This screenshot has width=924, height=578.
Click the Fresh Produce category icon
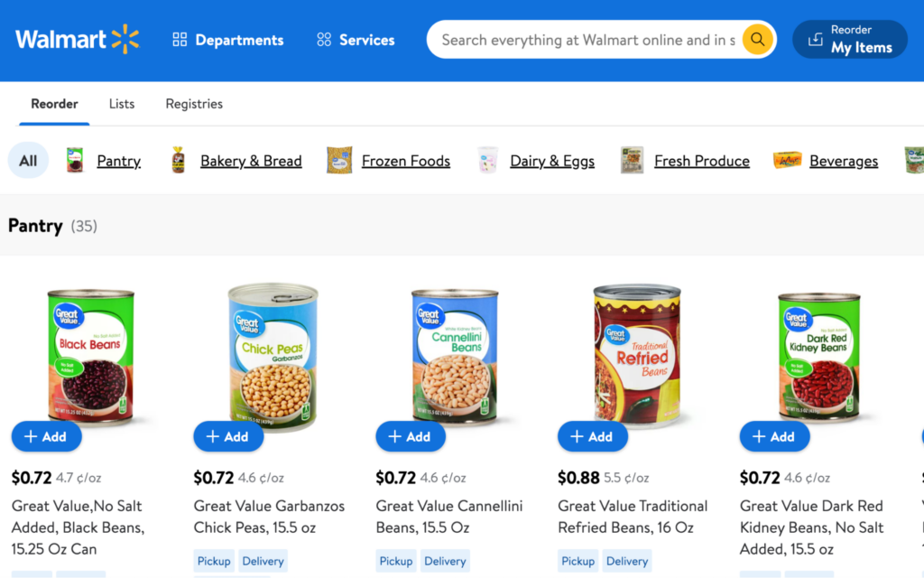click(632, 161)
